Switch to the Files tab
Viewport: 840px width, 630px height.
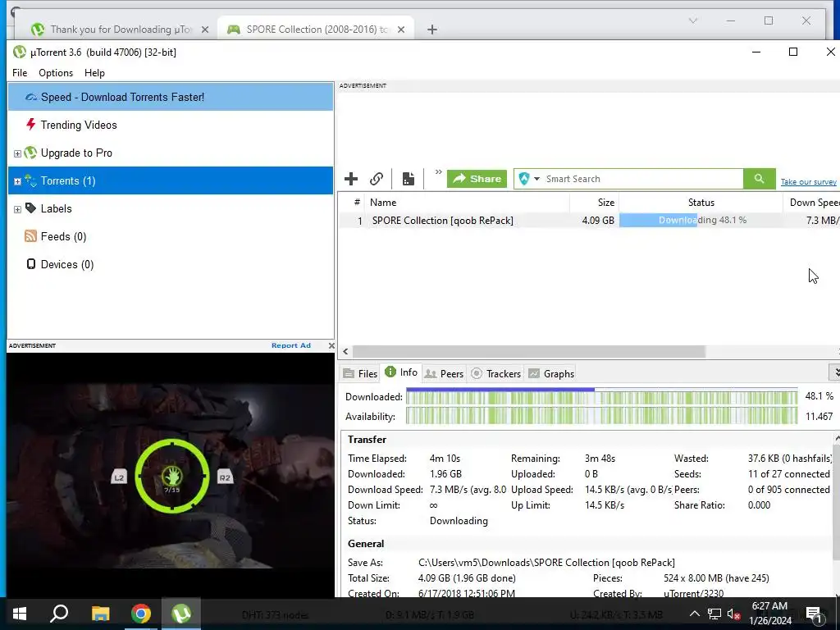coord(361,374)
